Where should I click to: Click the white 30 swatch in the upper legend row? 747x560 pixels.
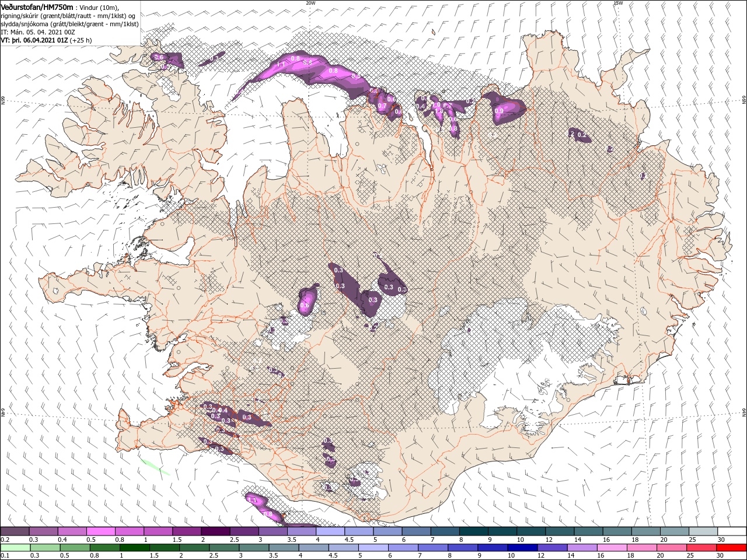pos(731,531)
